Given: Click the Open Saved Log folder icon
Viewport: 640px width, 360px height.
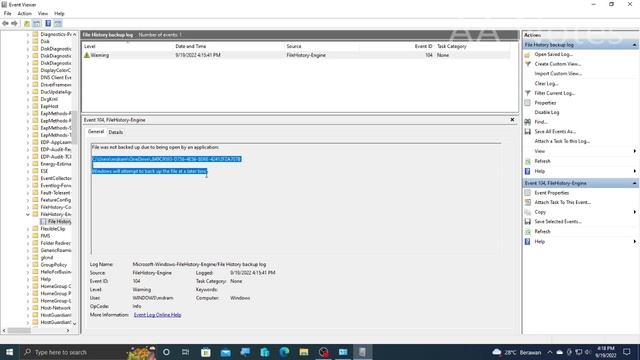Looking at the screenshot, I should pyautogui.click(x=527, y=54).
